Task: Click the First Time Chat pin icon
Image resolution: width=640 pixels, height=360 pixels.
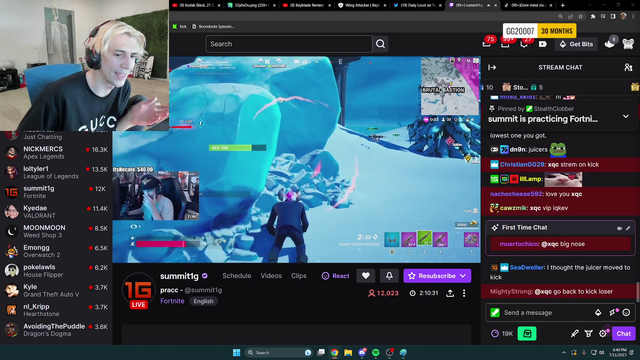Action: [x=628, y=228]
